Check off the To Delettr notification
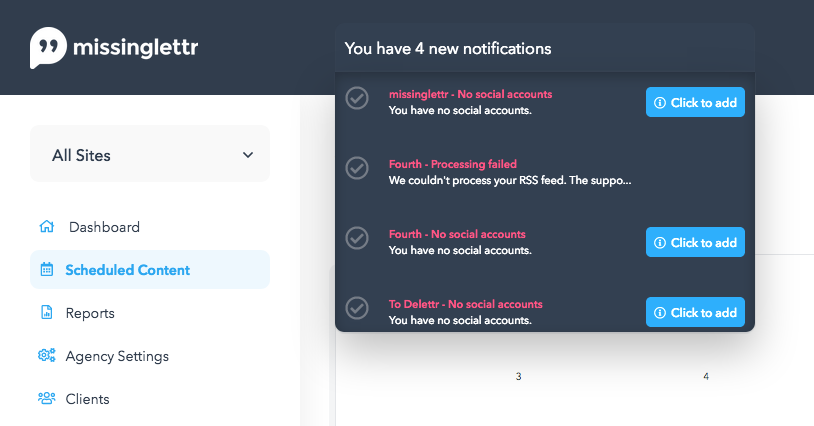The image size is (814, 426). pos(357,308)
